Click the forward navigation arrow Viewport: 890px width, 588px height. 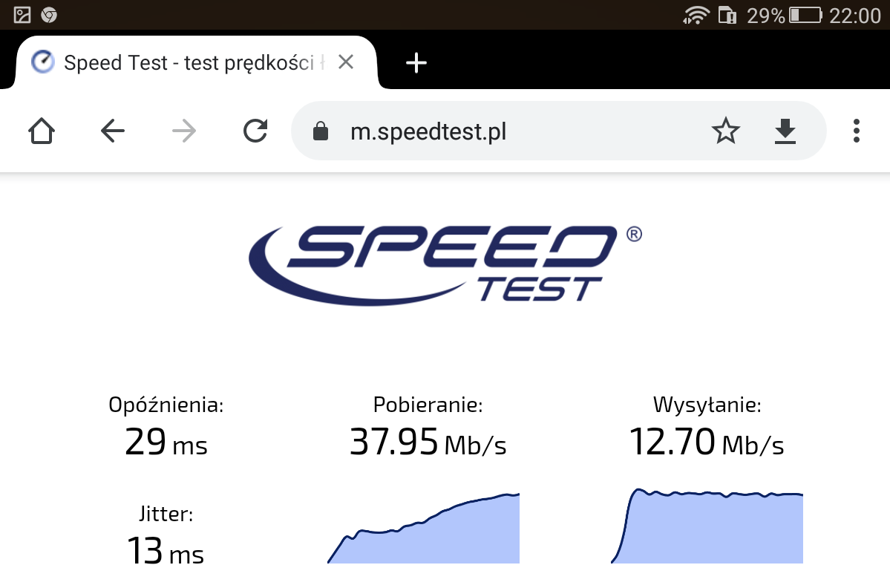click(x=184, y=131)
